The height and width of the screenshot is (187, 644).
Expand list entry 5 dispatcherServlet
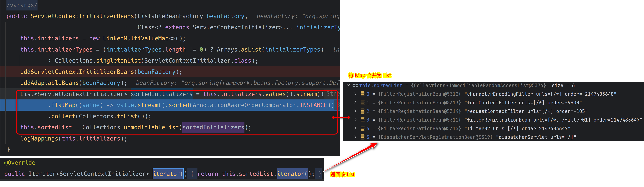(x=355, y=137)
